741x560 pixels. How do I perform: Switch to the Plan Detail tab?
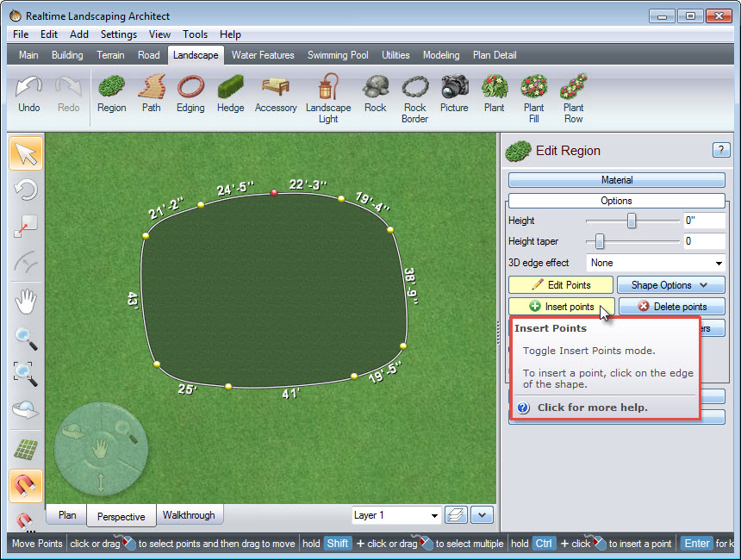coord(495,55)
